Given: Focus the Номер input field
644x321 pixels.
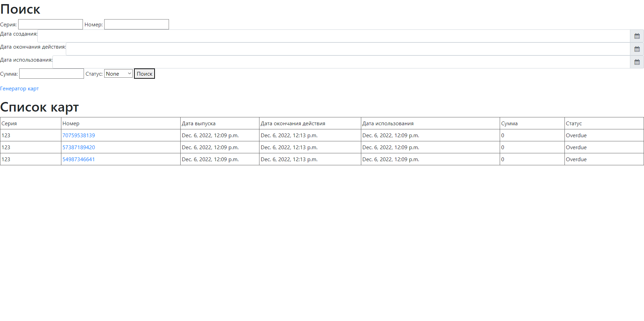Looking at the screenshot, I should [136, 24].
